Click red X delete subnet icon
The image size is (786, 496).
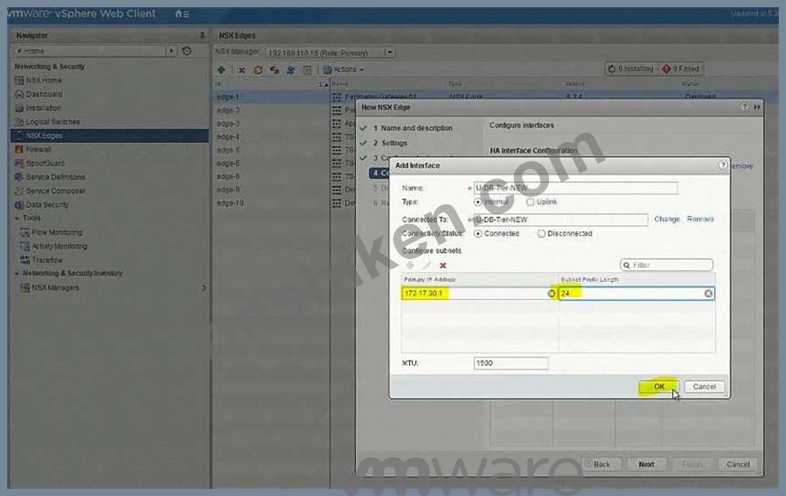coord(443,265)
